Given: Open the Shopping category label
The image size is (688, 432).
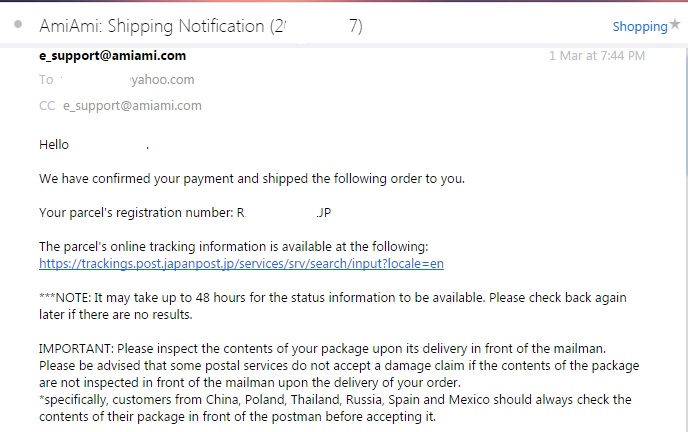Looking at the screenshot, I should pos(639,27).
